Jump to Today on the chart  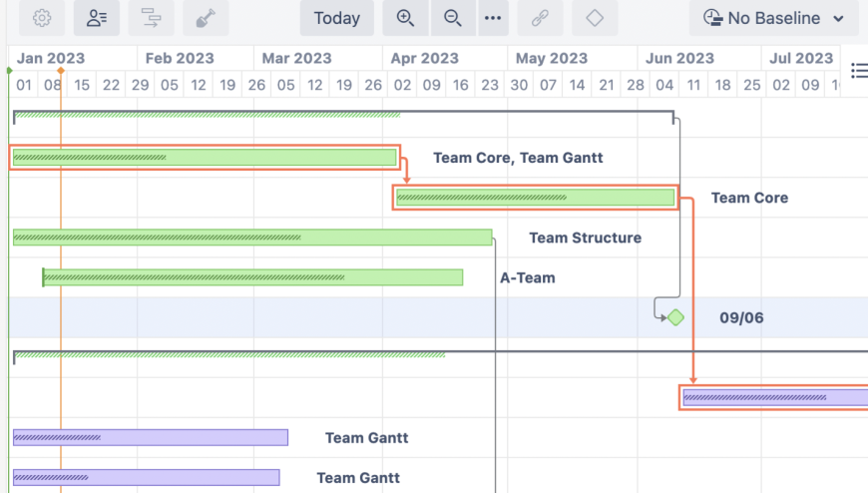(x=337, y=18)
